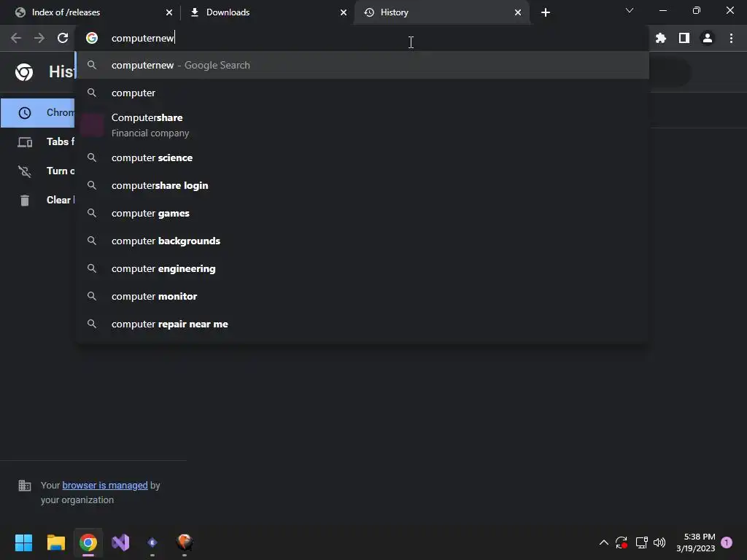This screenshot has width=747, height=560.
Task: Pick 'computer engineering' suggestion
Action: 363,268
